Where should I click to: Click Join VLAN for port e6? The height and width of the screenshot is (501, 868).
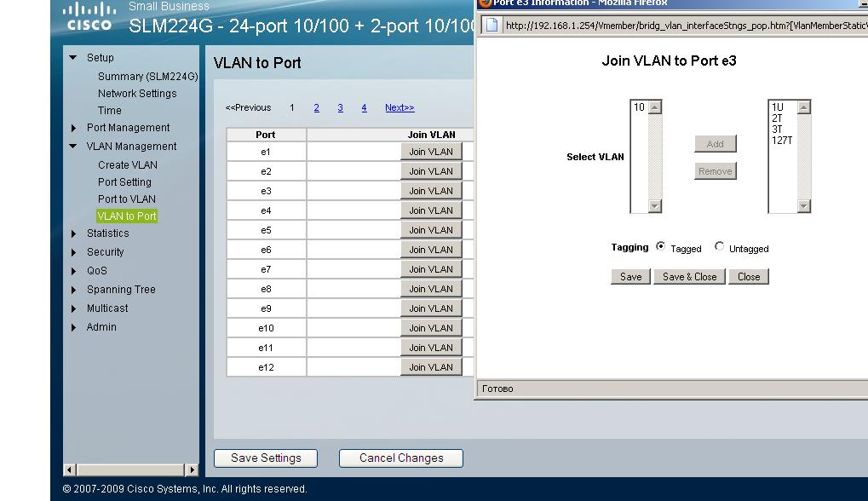pos(431,250)
